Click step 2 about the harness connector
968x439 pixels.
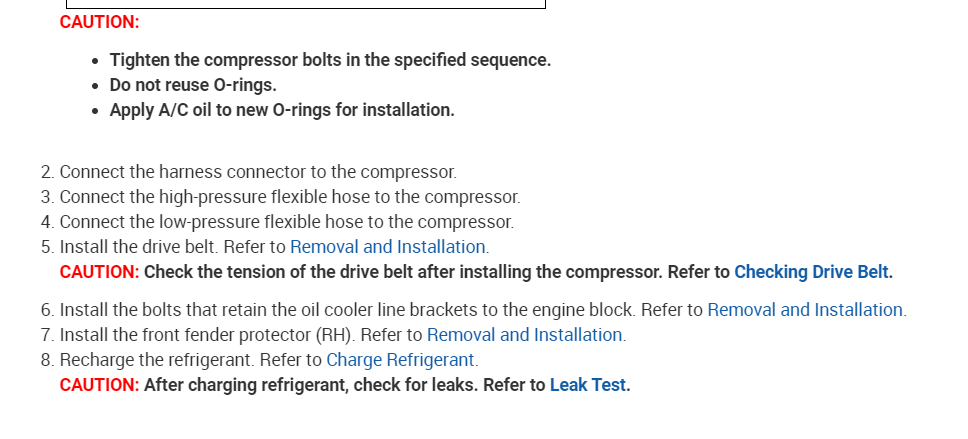pyautogui.click(x=258, y=172)
